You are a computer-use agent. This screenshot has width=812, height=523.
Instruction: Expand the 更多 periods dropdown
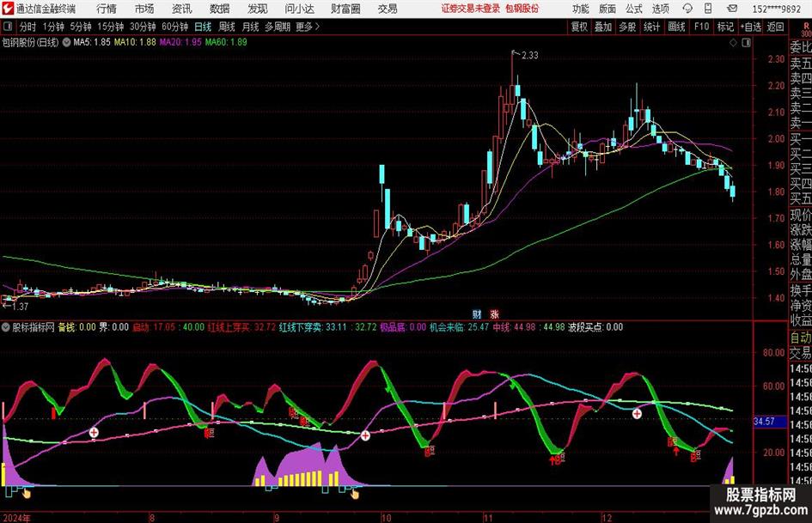308,27
